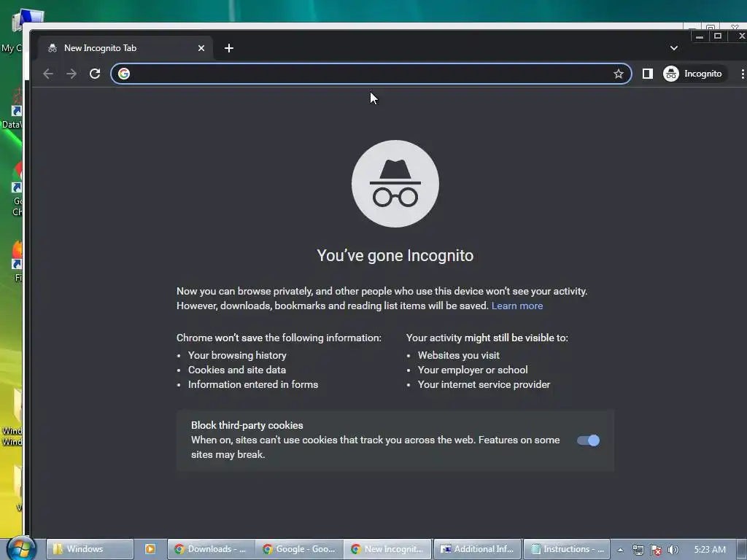Toggle Block third-party cookies switch
The height and width of the screenshot is (560, 747).
point(589,440)
